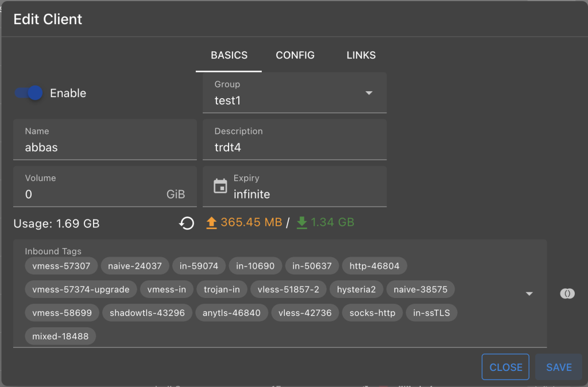Click the SAVE button
The height and width of the screenshot is (387, 588).
559,367
